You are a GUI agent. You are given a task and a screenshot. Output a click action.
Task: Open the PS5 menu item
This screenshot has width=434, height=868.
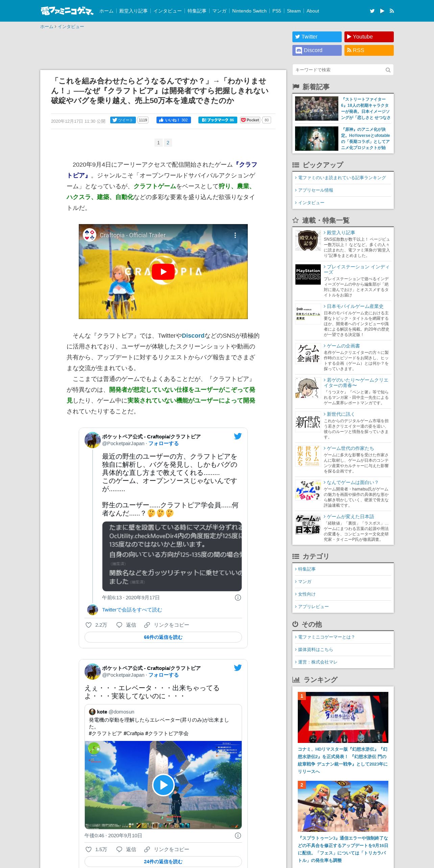(277, 11)
